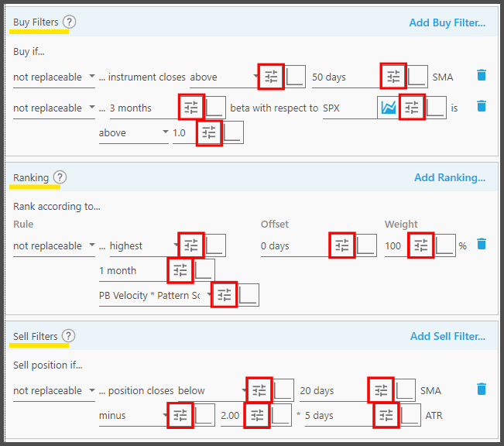
Task: Open tune settings icon for PB Velocity field
Action: [x=224, y=295]
